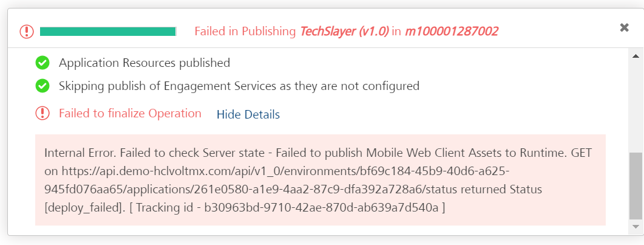Click the scrollbar down arrow
644x245 pixels.
tap(636, 227)
